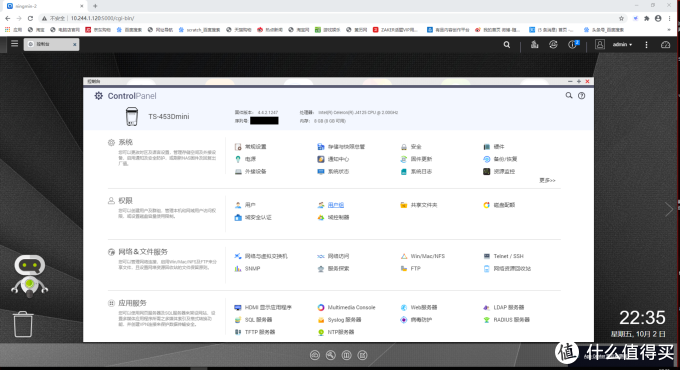This screenshot has height=370, width=680.
Task: Open the QTS main menu hamburger
Action: (14, 44)
